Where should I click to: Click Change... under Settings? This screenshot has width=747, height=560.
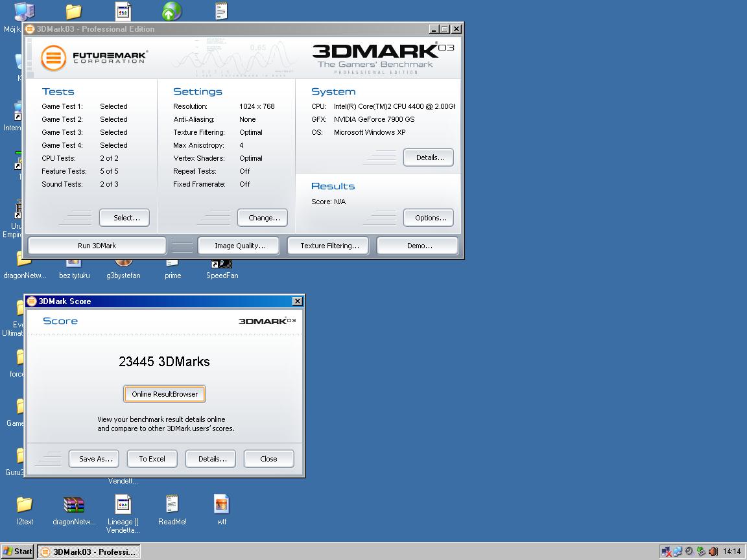pyautogui.click(x=263, y=218)
